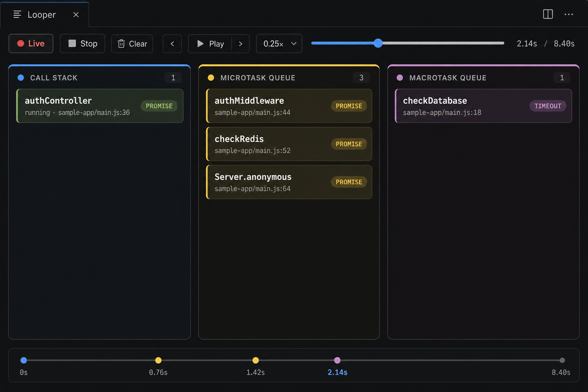Click the Looper tab list icon
Viewport: 588px width, 392px height.
17,15
